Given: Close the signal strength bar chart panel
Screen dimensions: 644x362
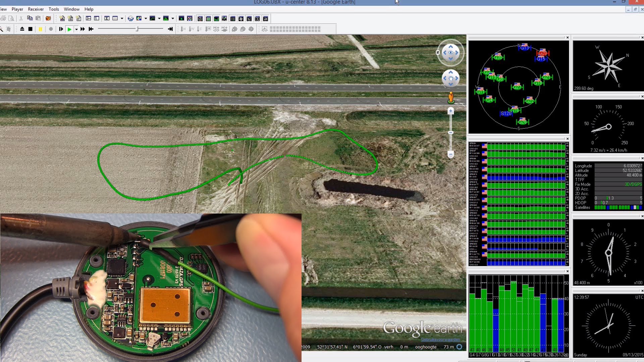Looking at the screenshot, I should pyautogui.click(x=568, y=271).
